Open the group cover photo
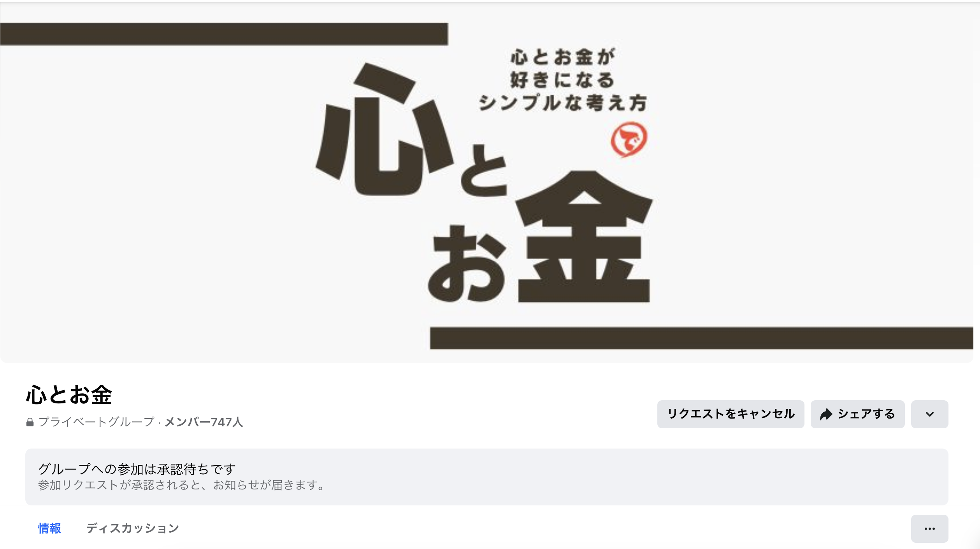980x549 pixels. coord(486,183)
